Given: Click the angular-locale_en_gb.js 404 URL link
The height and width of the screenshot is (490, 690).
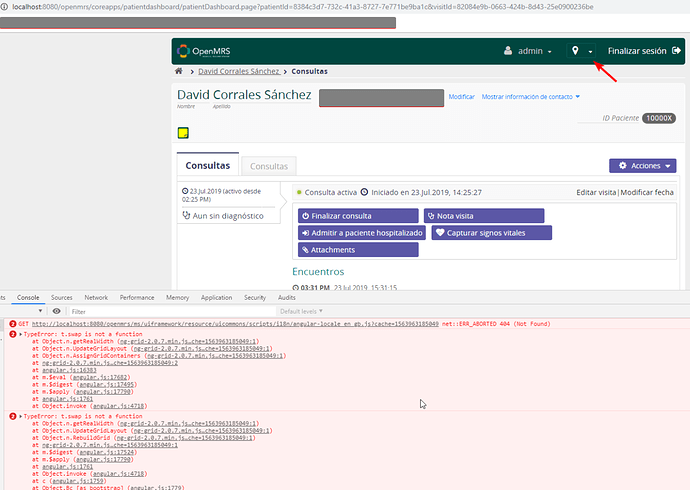Looking at the screenshot, I should (235, 324).
